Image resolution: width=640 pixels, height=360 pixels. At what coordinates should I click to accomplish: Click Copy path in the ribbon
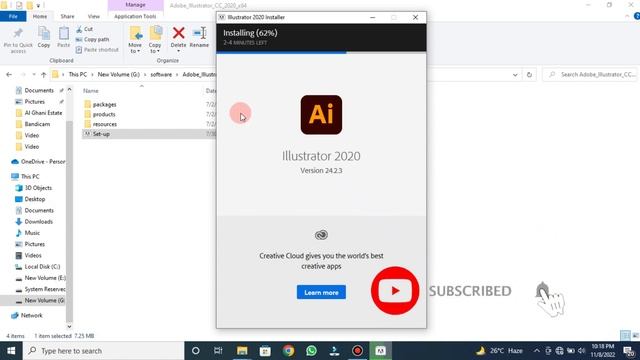[x=92, y=39]
